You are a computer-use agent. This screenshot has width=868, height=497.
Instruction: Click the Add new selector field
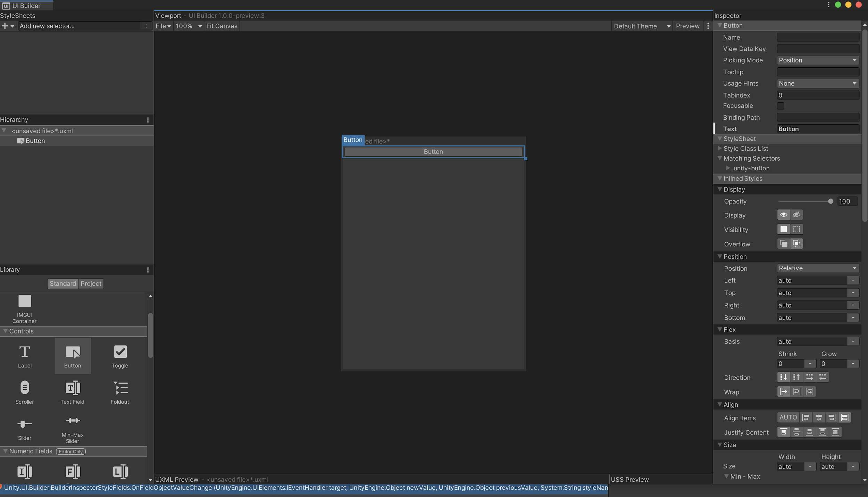[85, 26]
